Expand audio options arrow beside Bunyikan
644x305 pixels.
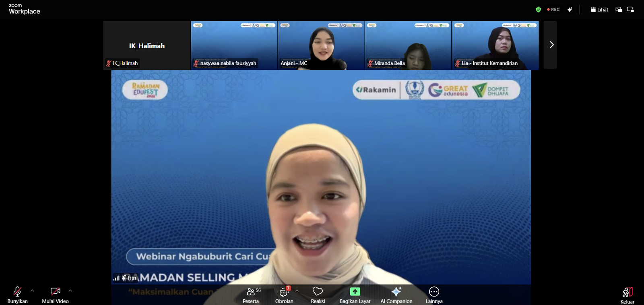(x=32, y=290)
